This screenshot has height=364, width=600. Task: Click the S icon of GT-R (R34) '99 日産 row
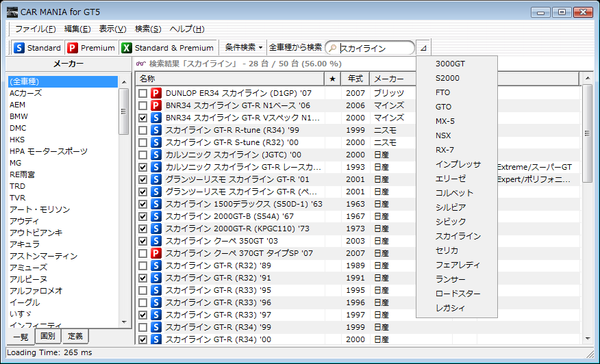click(155, 327)
